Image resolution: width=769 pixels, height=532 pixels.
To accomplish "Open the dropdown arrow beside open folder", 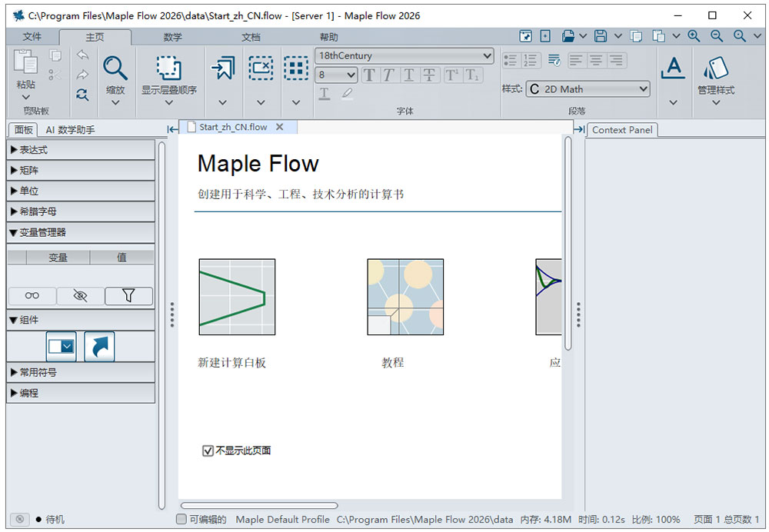I will pyautogui.click(x=583, y=36).
